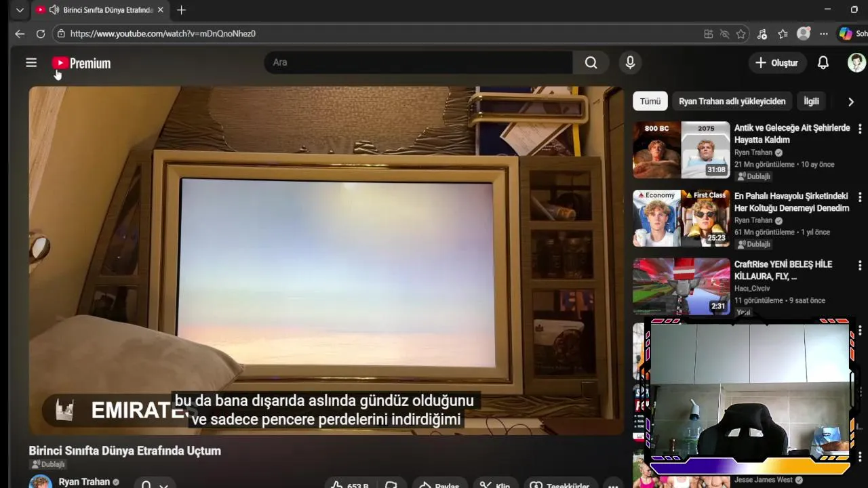Open title CraftRise YENİ BELEŞ HİLE

(783, 270)
